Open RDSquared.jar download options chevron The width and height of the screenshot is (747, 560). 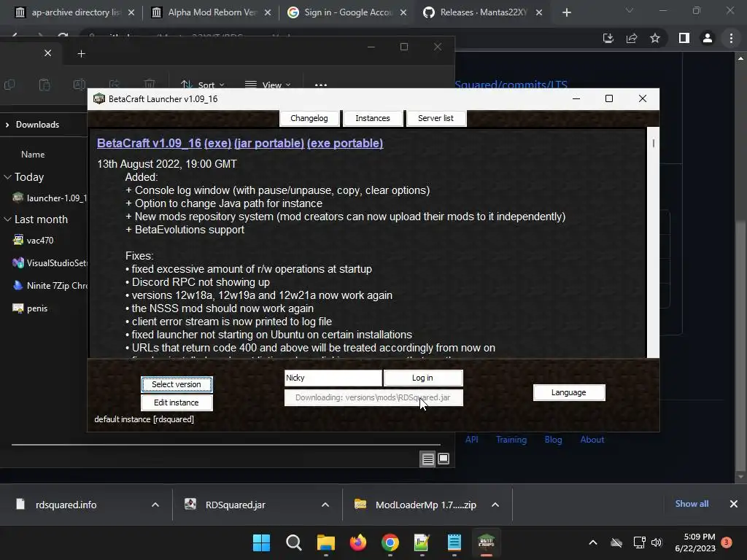tap(325, 505)
